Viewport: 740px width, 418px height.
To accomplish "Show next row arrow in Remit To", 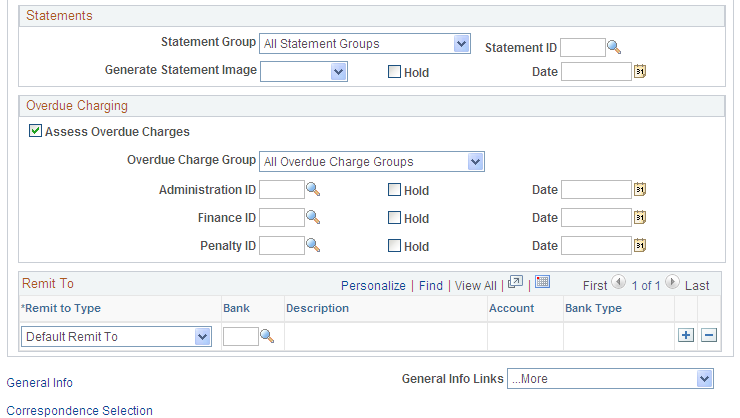I will [672, 283].
